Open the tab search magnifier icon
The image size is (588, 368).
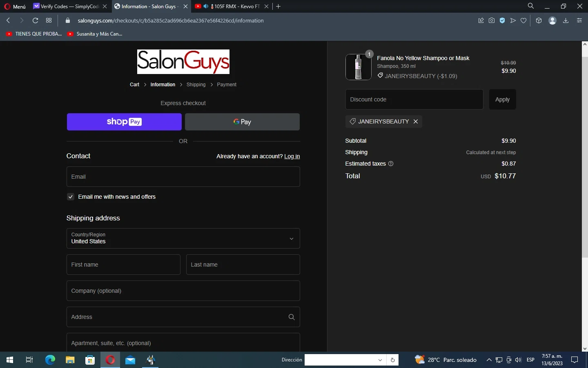[x=531, y=6]
